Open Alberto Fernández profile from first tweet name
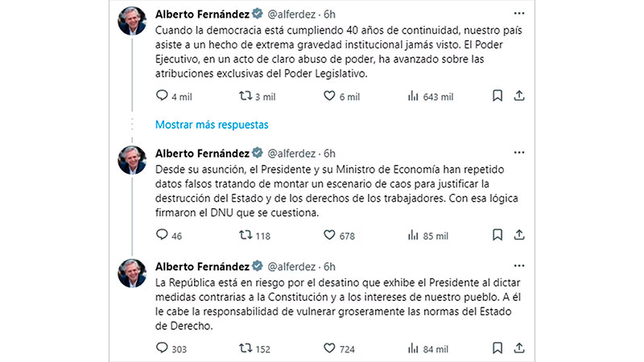The image size is (644, 362). (x=200, y=14)
